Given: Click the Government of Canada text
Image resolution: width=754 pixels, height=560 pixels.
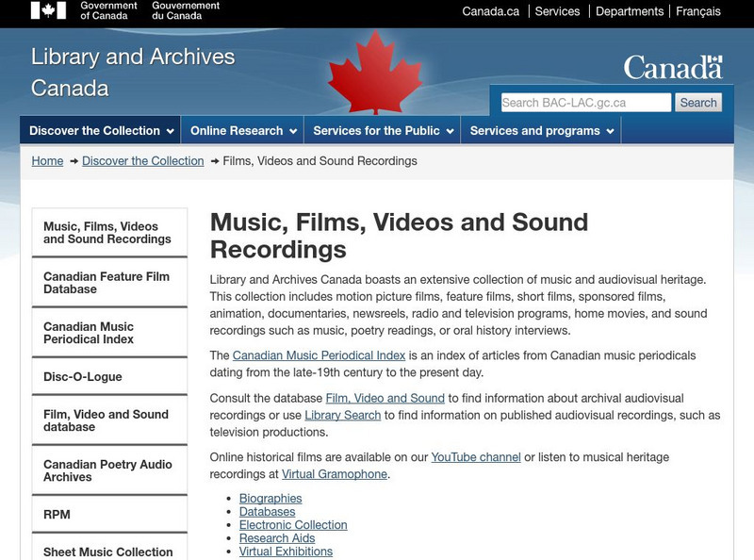Looking at the screenshot, I should click(x=108, y=10).
